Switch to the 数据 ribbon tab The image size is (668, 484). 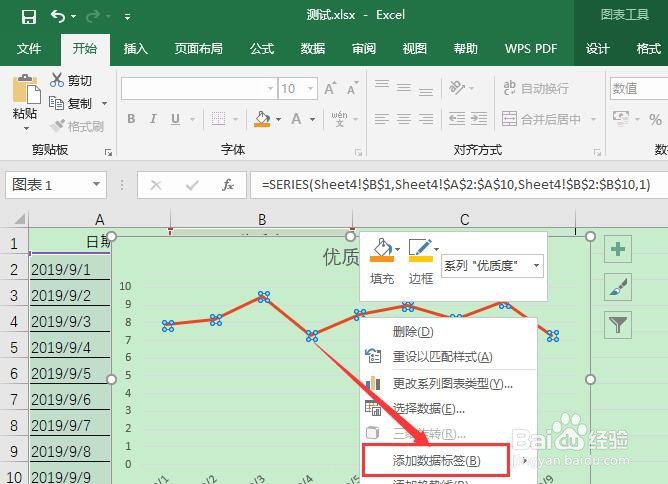pos(313,49)
